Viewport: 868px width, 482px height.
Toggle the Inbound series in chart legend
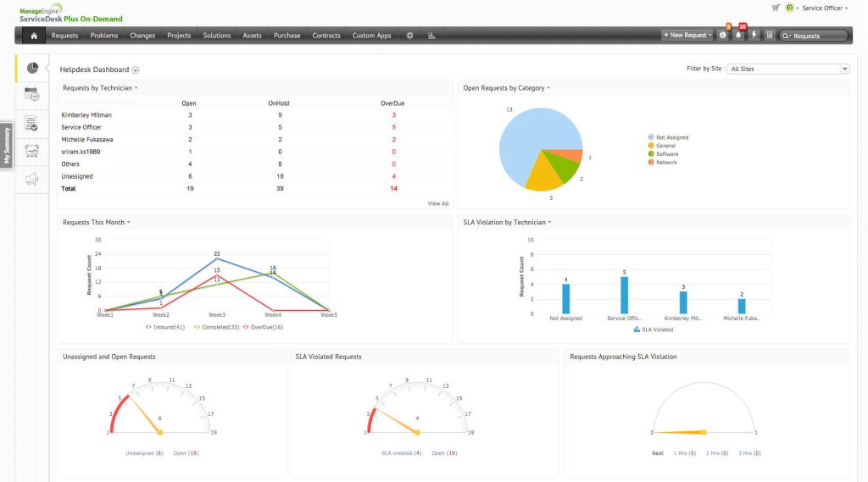coord(165,326)
